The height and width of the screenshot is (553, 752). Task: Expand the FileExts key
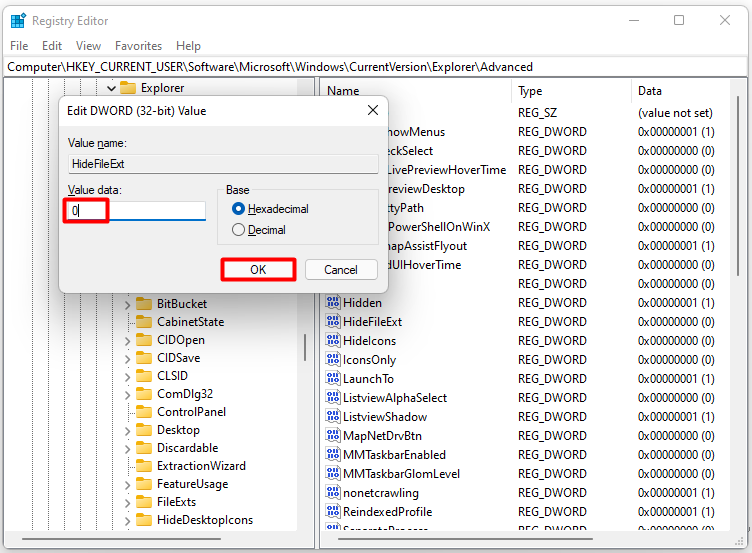[128, 503]
